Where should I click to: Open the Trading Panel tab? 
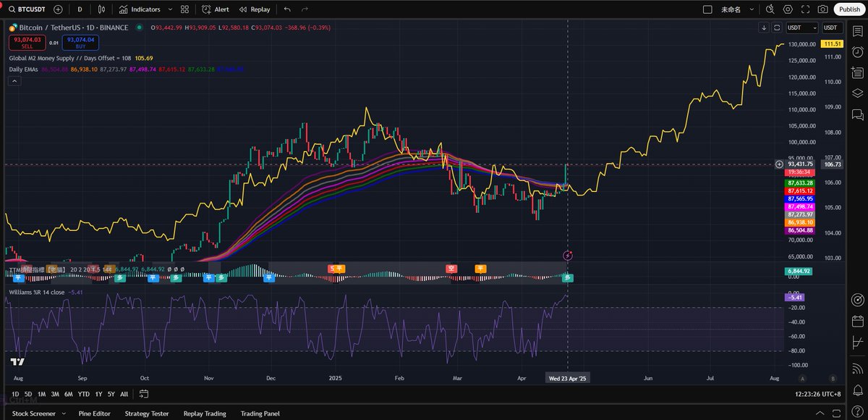tap(260, 413)
